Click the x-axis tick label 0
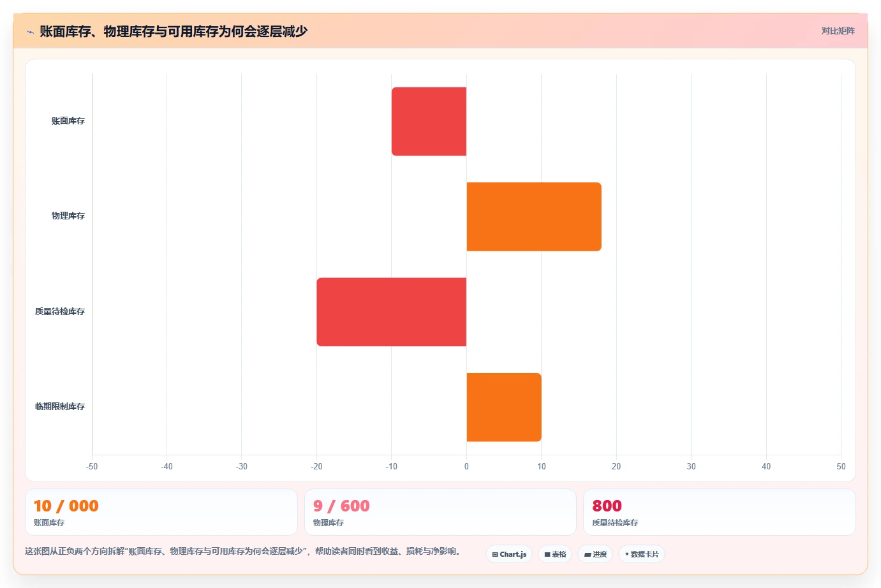 coord(466,467)
